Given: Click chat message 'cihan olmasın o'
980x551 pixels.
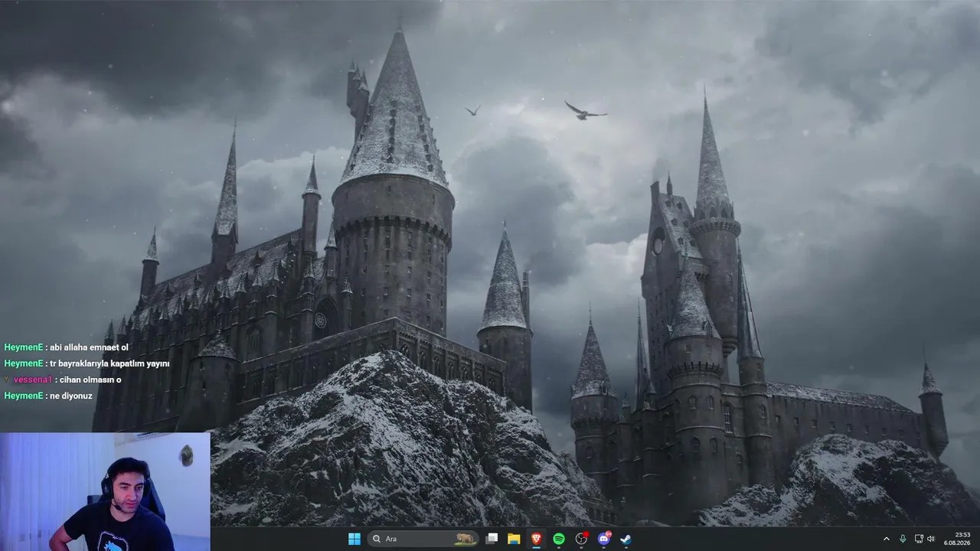Looking at the screenshot, I should 90,380.
